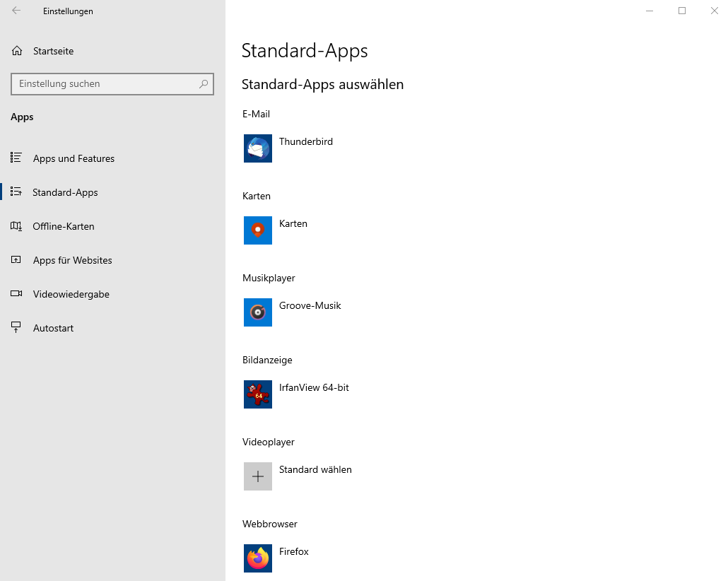Click the Standard-Apps auswählen subheading
This screenshot has width=728, height=581.
[x=323, y=85]
